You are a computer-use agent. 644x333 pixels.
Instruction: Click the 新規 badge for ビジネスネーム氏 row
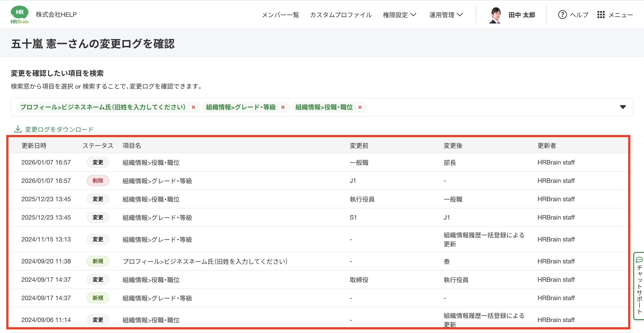pos(98,261)
